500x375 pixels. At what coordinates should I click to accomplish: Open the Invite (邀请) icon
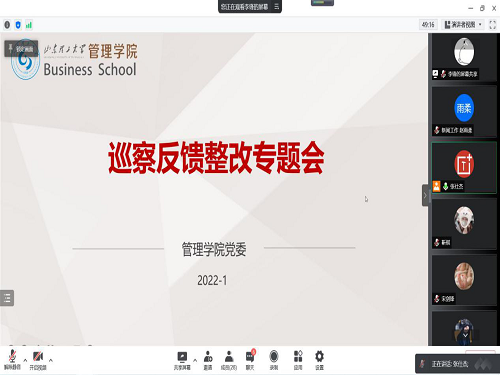pos(208,360)
